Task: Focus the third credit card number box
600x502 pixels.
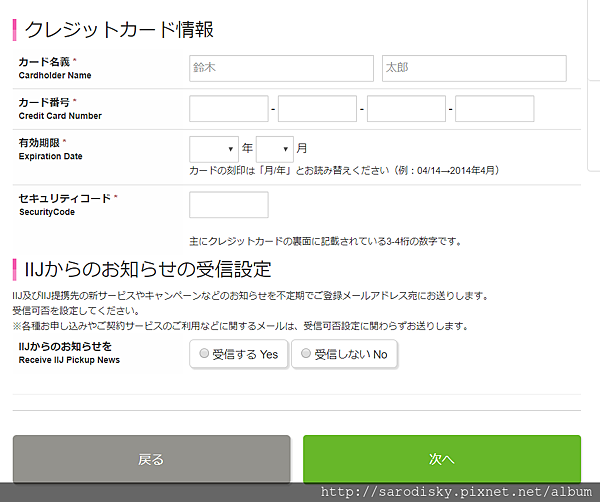Action: pyautogui.click(x=406, y=109)
